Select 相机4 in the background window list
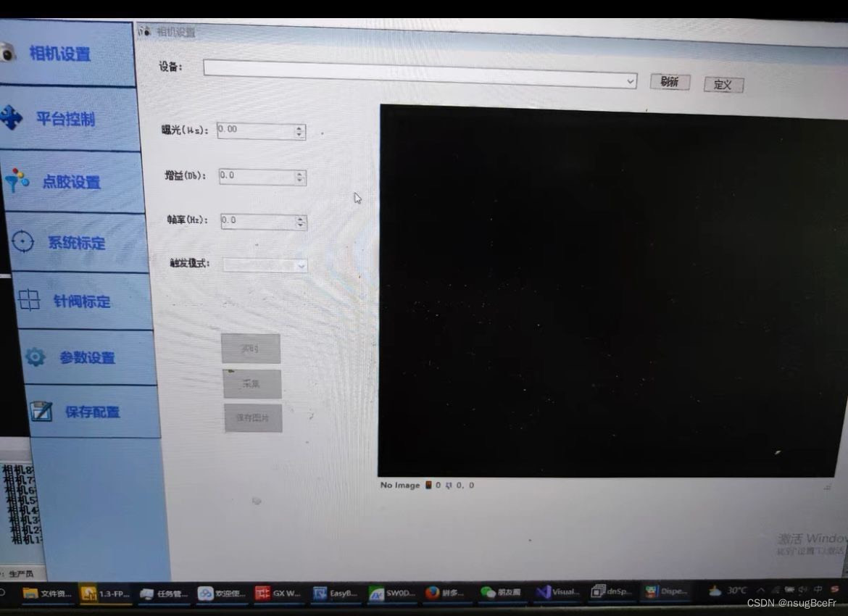The width and height of the screenshot is (848, 616). [x=23, y=509]
